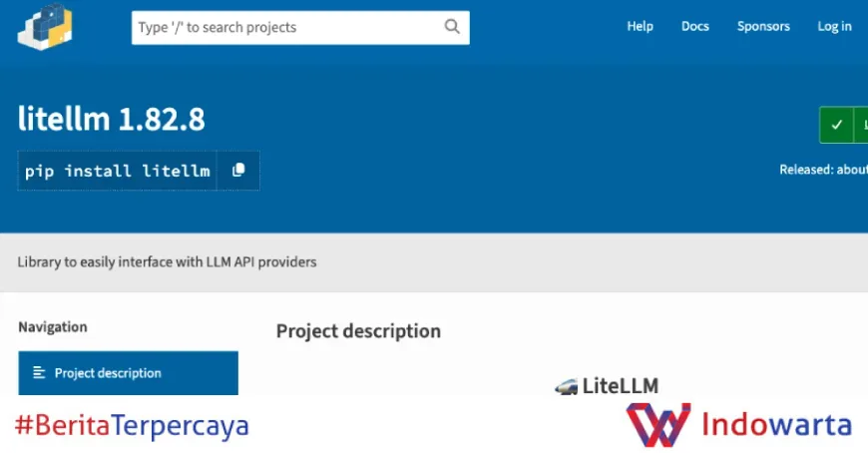This screenshot has width=868, height=453.
Task: Click the PyPI cube logo
Action: (x=45, y=27)
